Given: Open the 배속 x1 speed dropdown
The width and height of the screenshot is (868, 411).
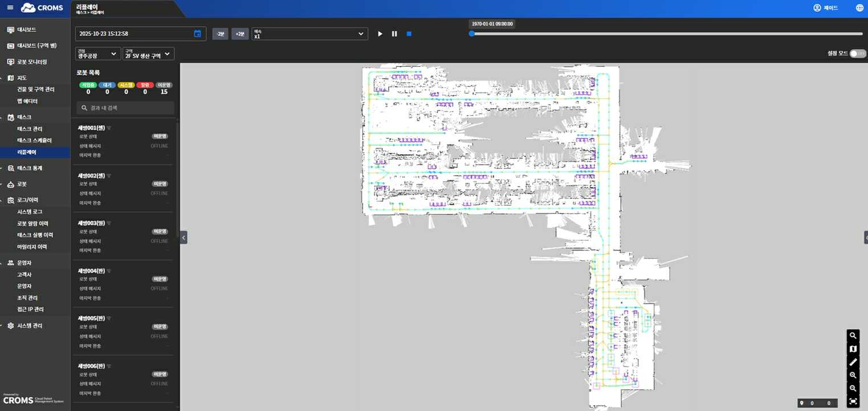Looking at the screenshot, I should pos(309,34).
